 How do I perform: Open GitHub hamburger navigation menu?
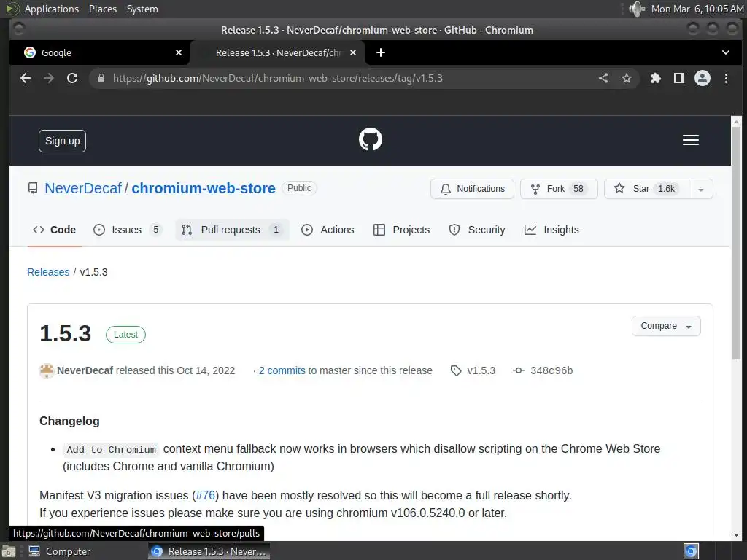[x=690, y=140]
